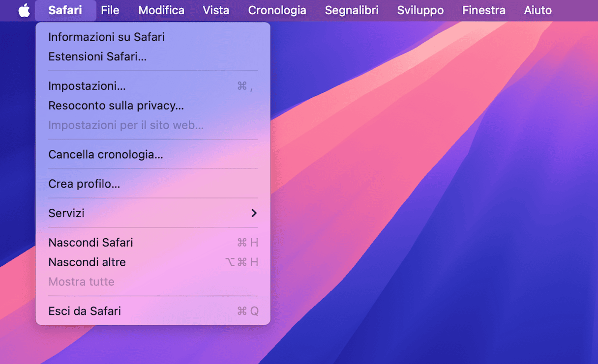Open the Finestra menu
This screenshot has width=598, height=364.
(x=484, y=10)
